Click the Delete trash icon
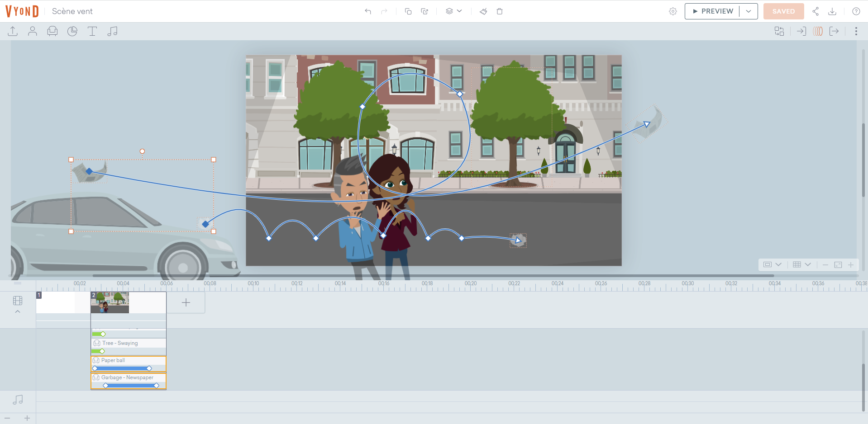 (x=500, y=11)
